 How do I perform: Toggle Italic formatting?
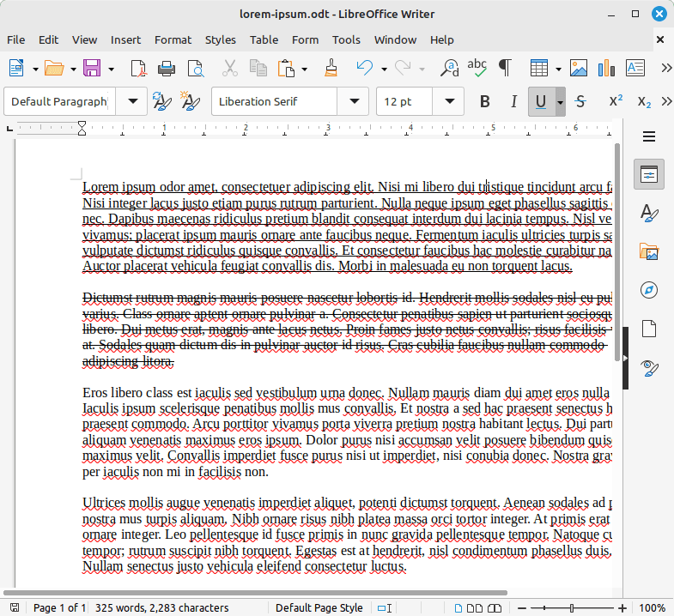coord(513,101)
